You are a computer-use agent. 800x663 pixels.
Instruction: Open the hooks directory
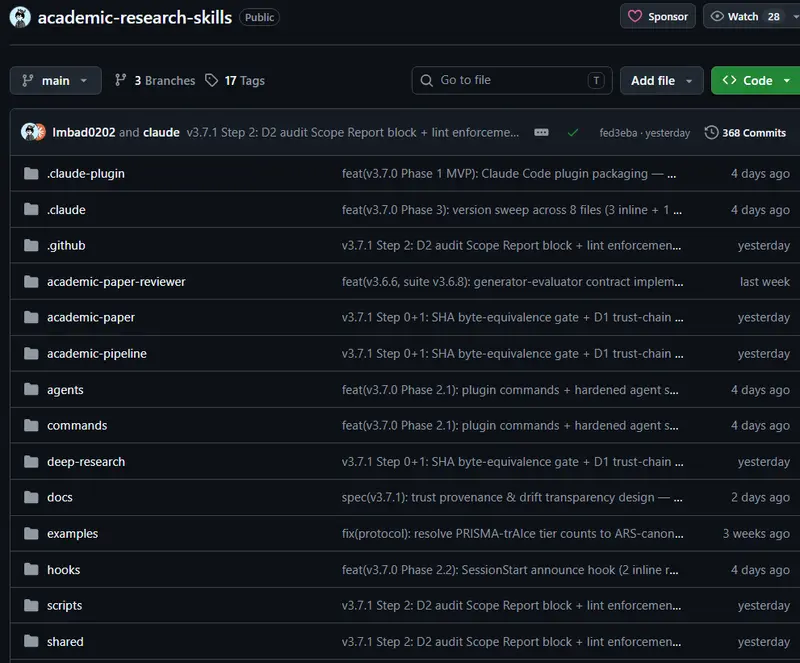[63, 570]
